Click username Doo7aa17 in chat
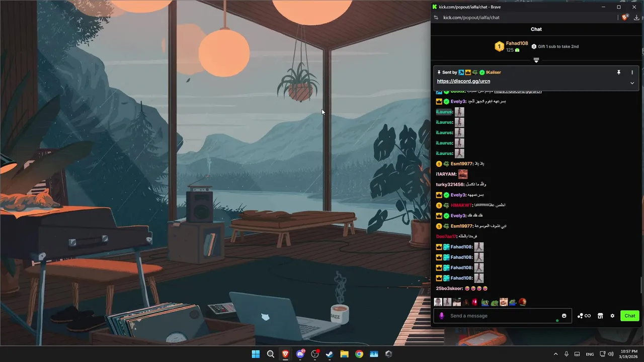The image size is (644, 362). [x=446, y=236]
